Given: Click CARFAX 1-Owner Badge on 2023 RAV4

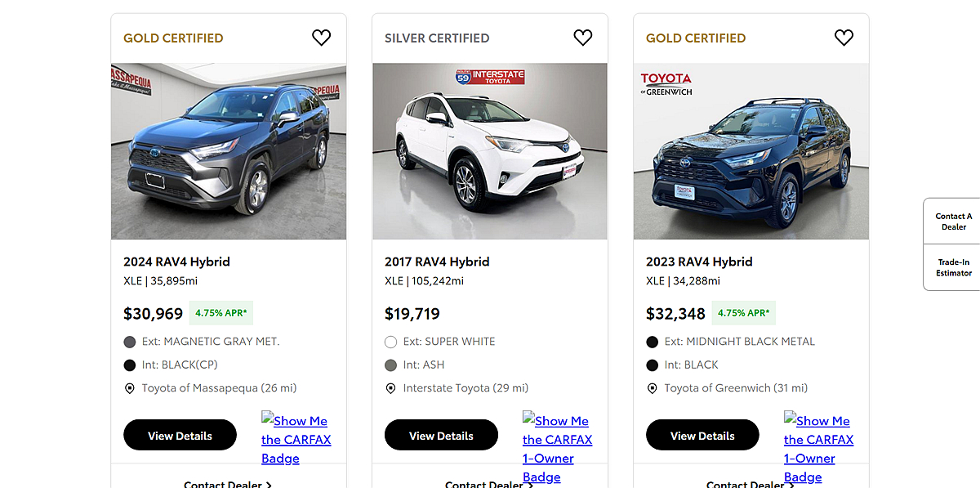Looking at the screenshot, I should point(818,448).
